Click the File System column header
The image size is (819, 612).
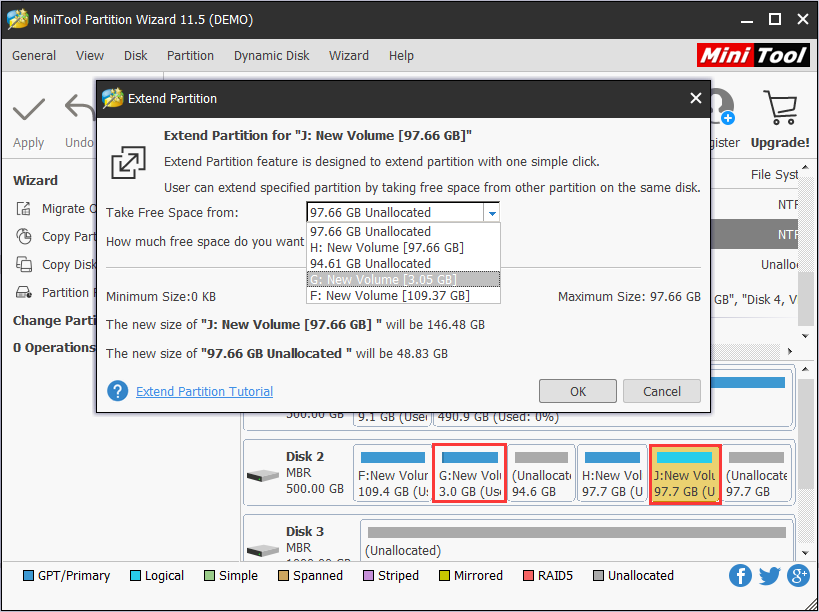pyautogui.click(x=774, y=174)
